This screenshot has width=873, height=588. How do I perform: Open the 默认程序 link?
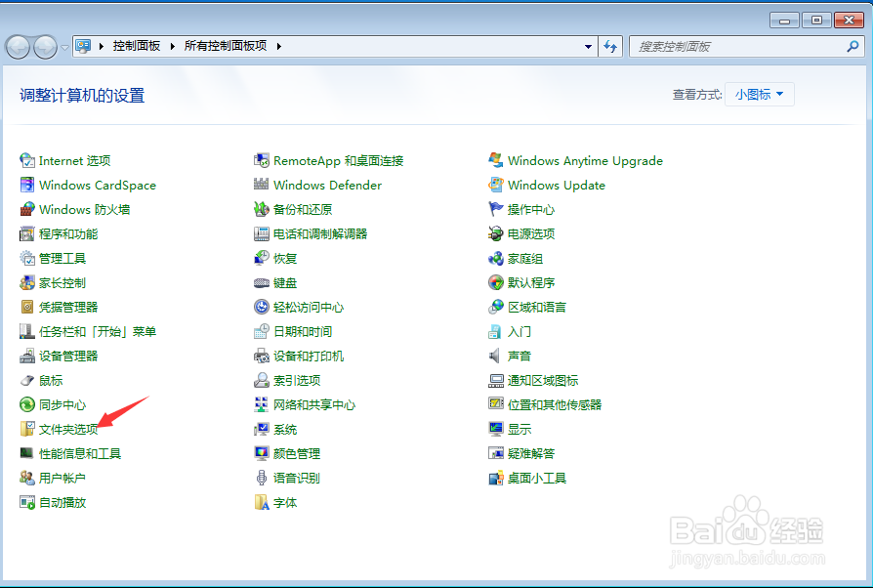point(531,283)
